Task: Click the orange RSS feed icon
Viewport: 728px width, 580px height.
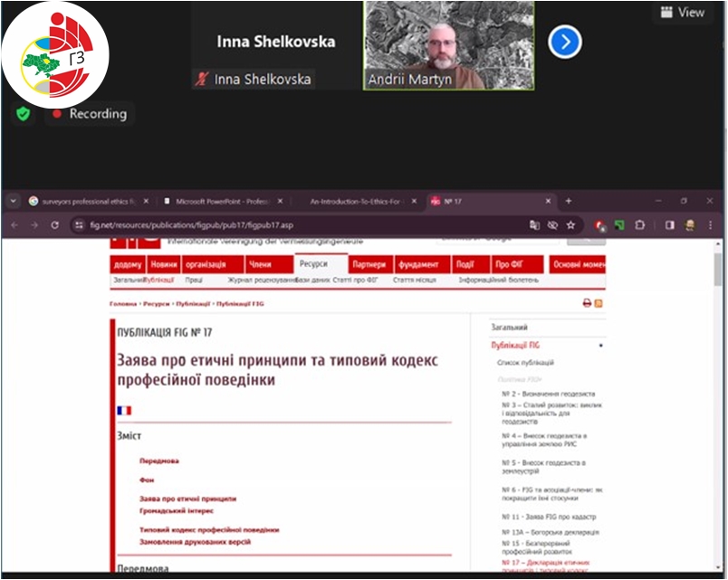Action: point(599,303)
